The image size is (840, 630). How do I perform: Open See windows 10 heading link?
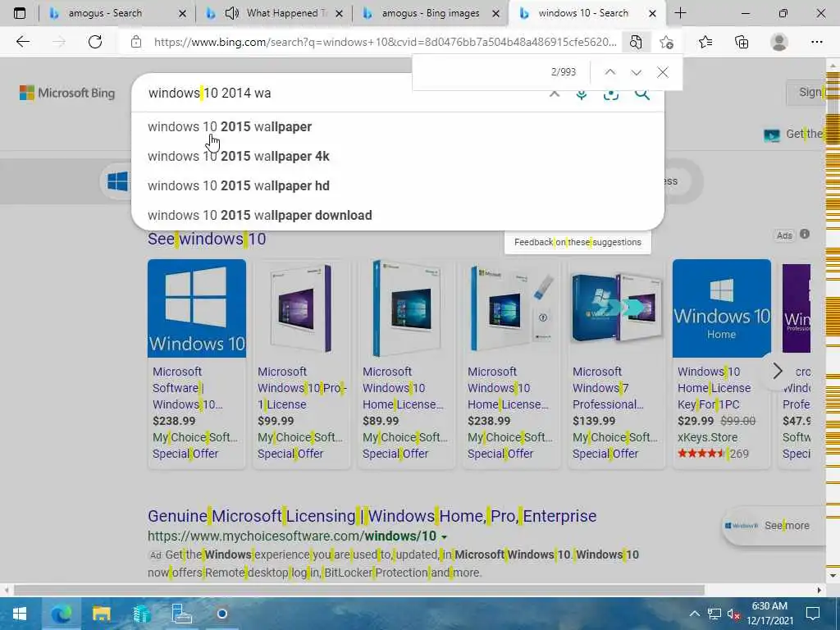(x=207, y=239)
